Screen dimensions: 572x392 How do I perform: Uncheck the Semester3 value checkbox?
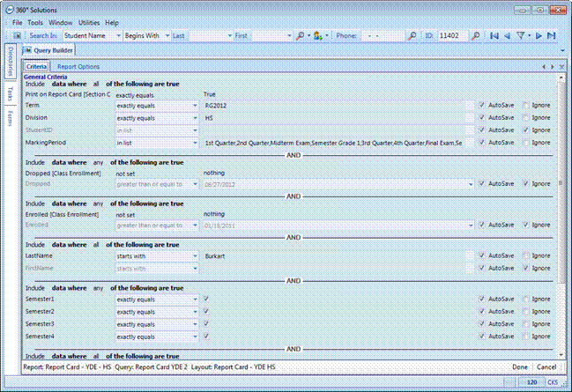206,324
